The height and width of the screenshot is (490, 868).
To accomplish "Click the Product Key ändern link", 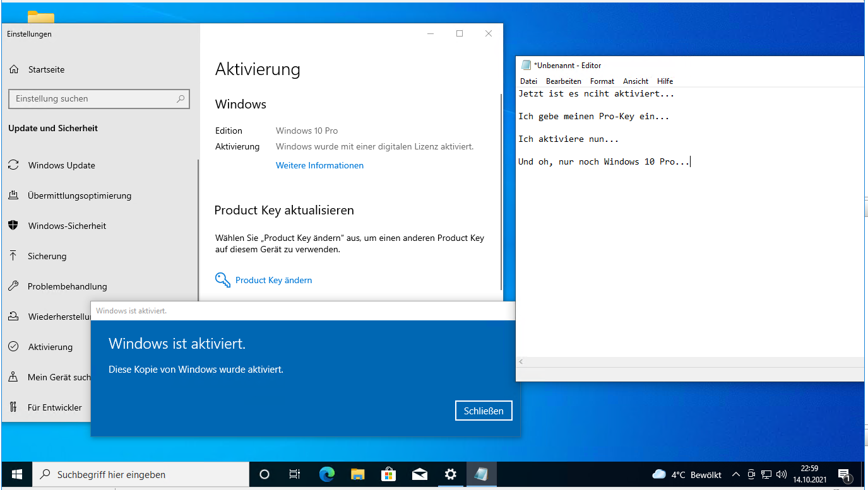I will tap(273, 280).
